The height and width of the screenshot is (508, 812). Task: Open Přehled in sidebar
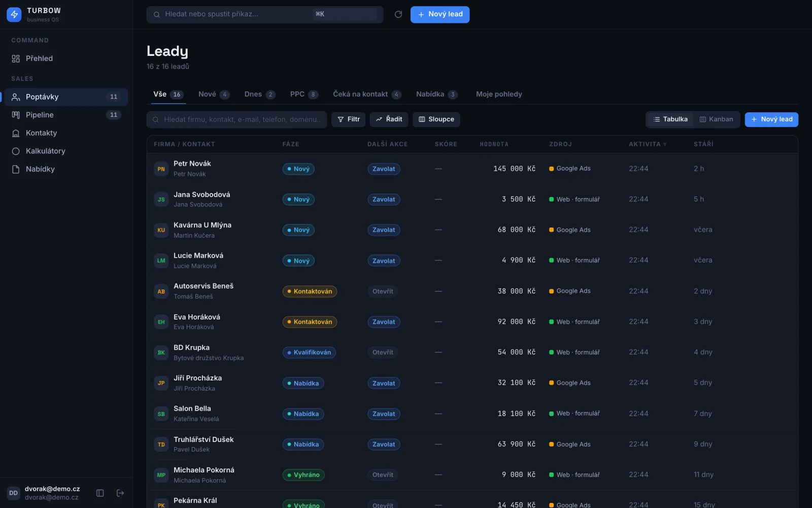click(x=66, y=58)
